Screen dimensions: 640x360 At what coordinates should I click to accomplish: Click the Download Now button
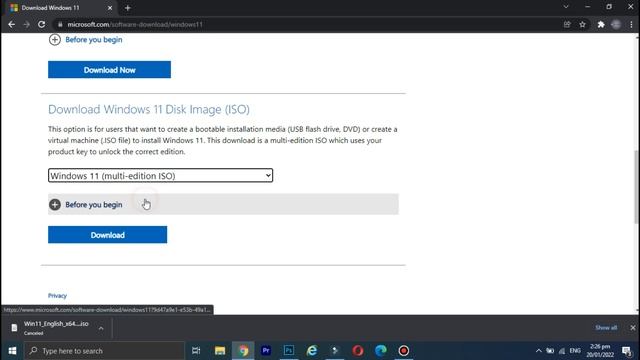pos(109,70)
